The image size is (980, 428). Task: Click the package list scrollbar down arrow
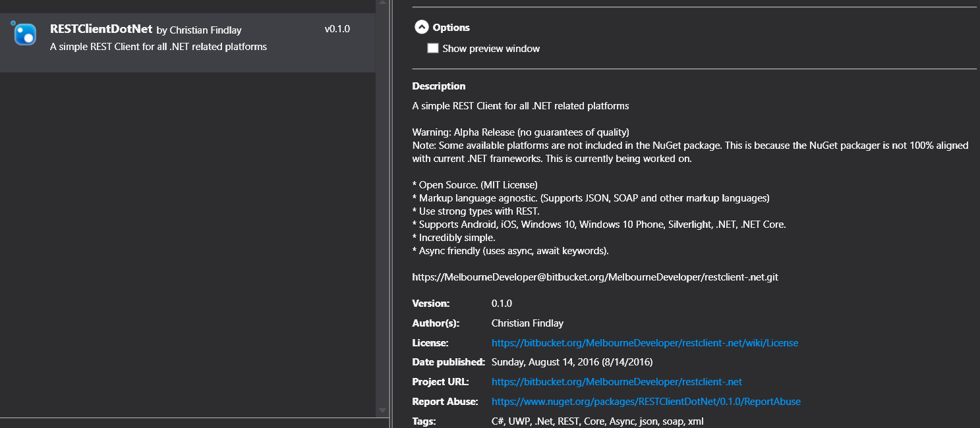383,410
